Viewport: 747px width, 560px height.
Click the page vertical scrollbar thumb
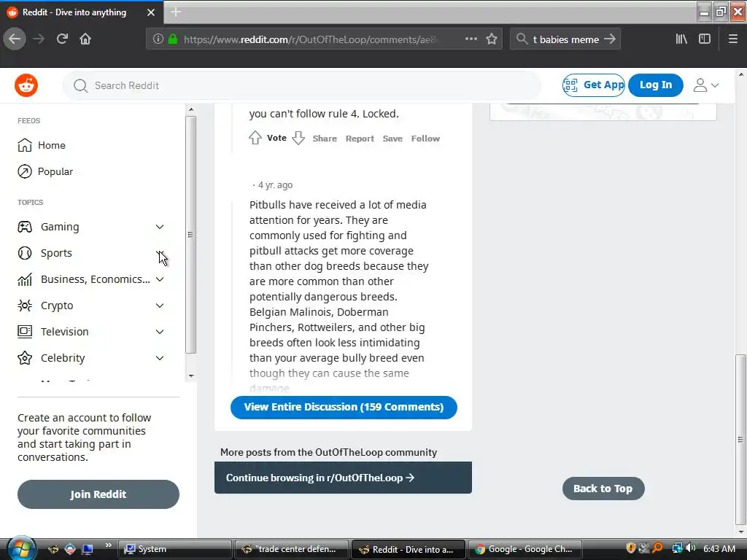point(741,438)
